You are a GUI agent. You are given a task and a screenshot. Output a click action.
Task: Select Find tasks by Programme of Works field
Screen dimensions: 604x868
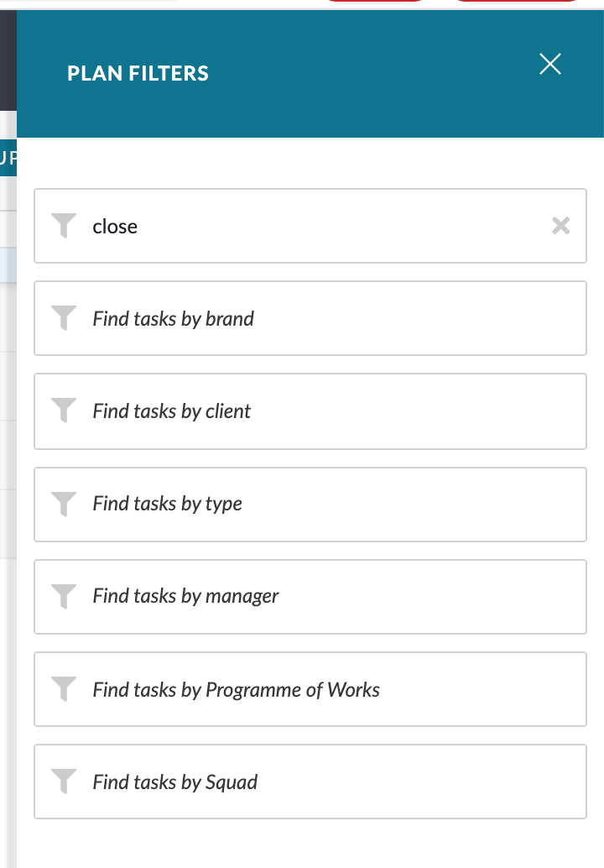(310, 689)
